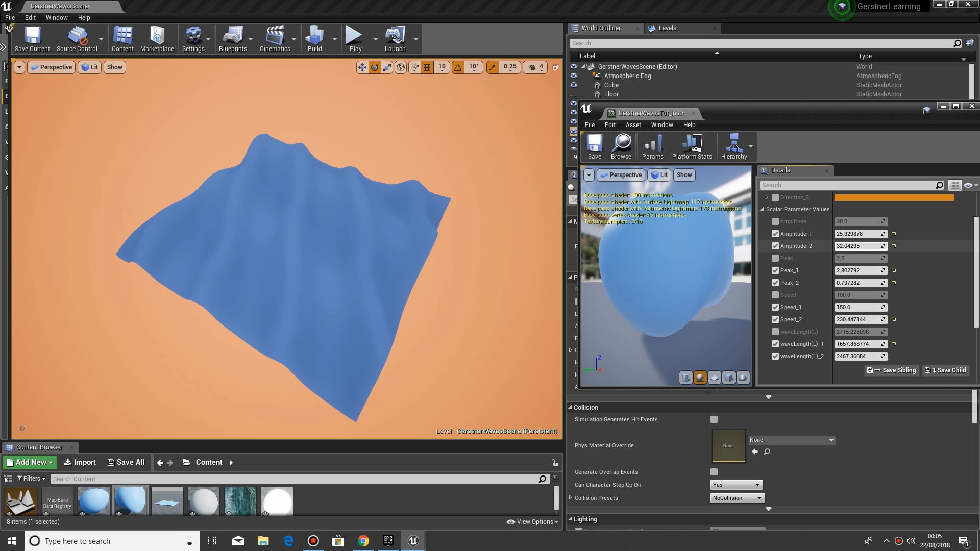Open View Options in the Content Browser

532,522
